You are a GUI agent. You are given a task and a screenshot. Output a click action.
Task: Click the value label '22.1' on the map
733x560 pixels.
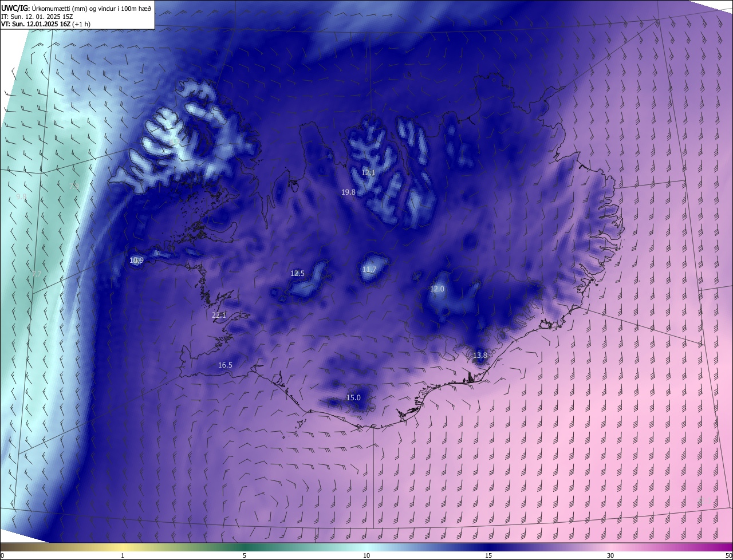219,316
